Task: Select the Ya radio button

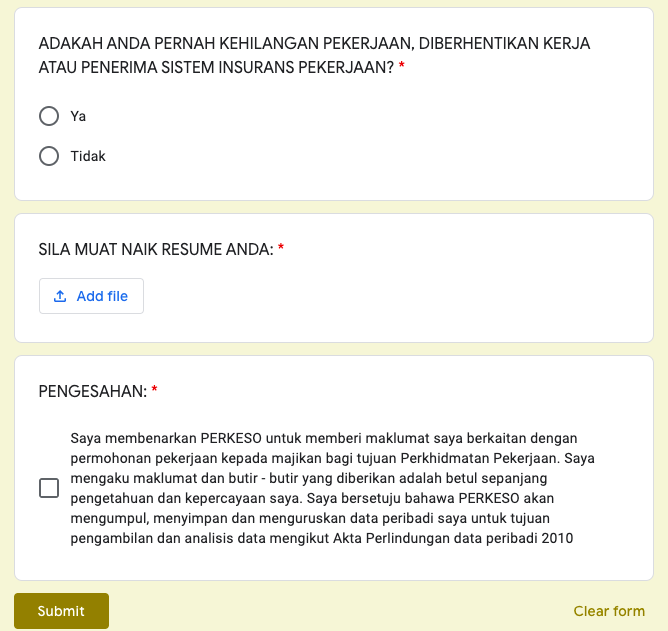Action: [49, 116]
